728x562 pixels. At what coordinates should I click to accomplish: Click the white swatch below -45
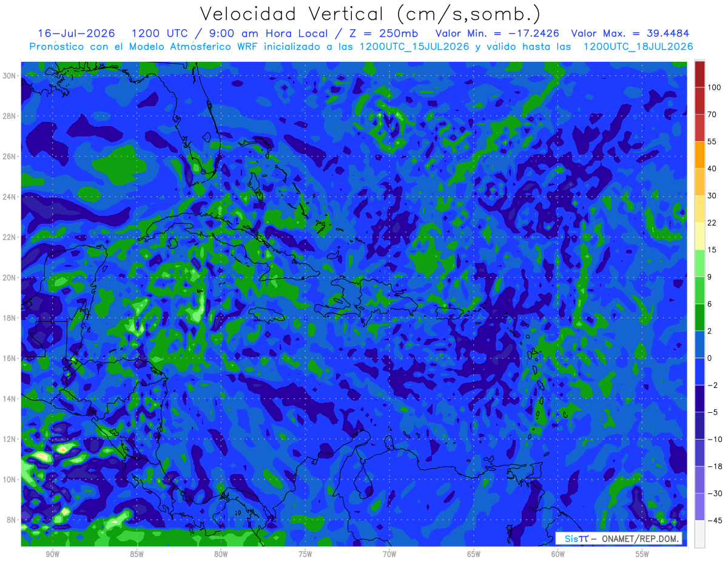pyautogui.click(x=699, y=534)
